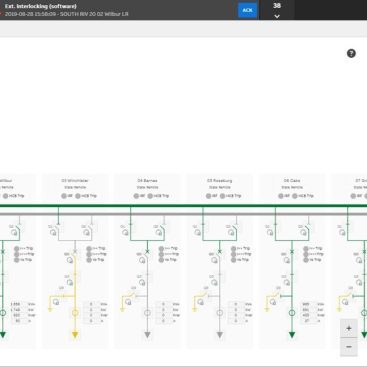Click the 06 Oaks bay title
Image resolution: width=367 pixels, height=367 pixels.
(292, 181)
